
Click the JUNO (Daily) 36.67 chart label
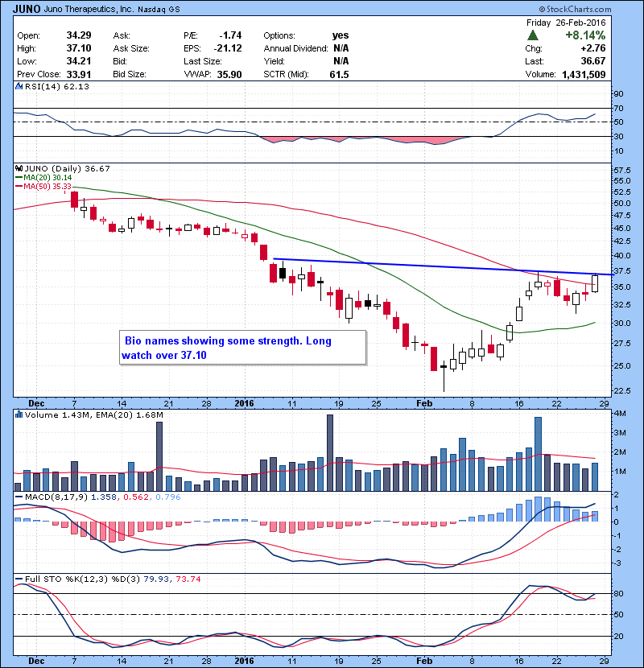(68, 169)
